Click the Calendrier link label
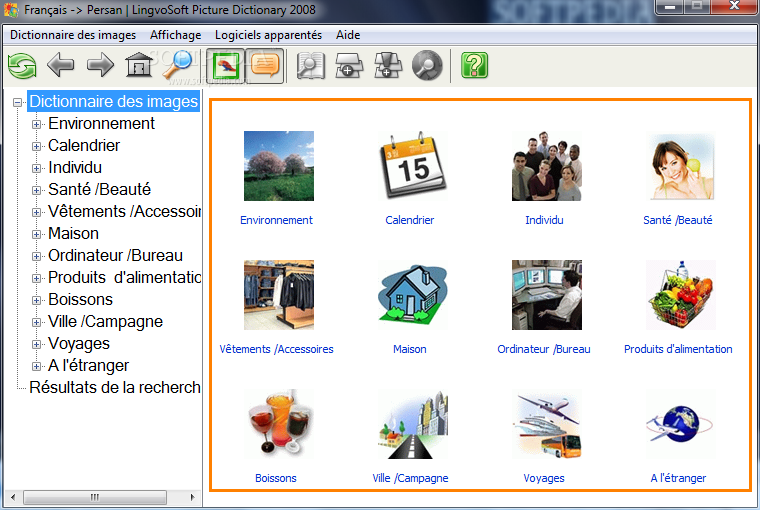Image resolution: width=760 pixels, height=510 pixels. click(410, 220)
